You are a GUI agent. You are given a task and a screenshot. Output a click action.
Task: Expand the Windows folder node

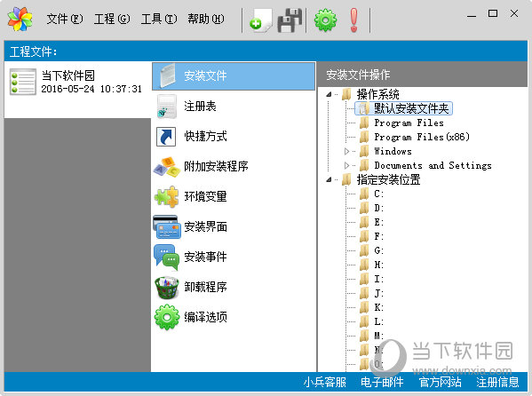pos(346,151)
